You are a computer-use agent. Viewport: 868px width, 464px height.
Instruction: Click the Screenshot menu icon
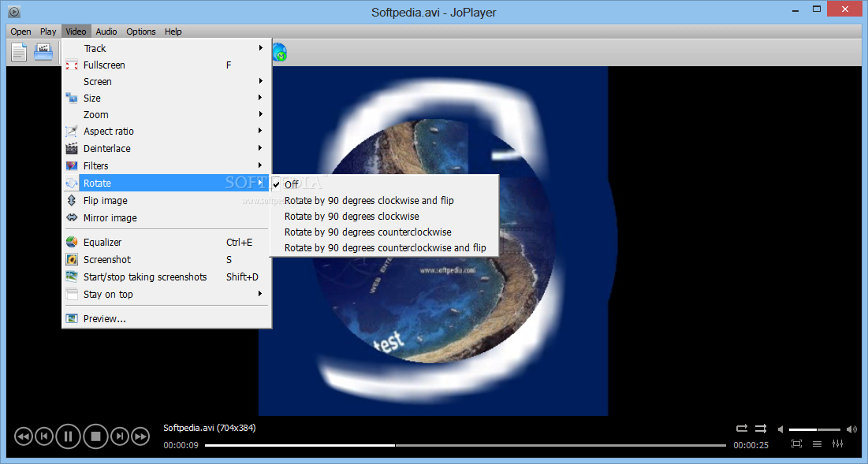(72, 259)
